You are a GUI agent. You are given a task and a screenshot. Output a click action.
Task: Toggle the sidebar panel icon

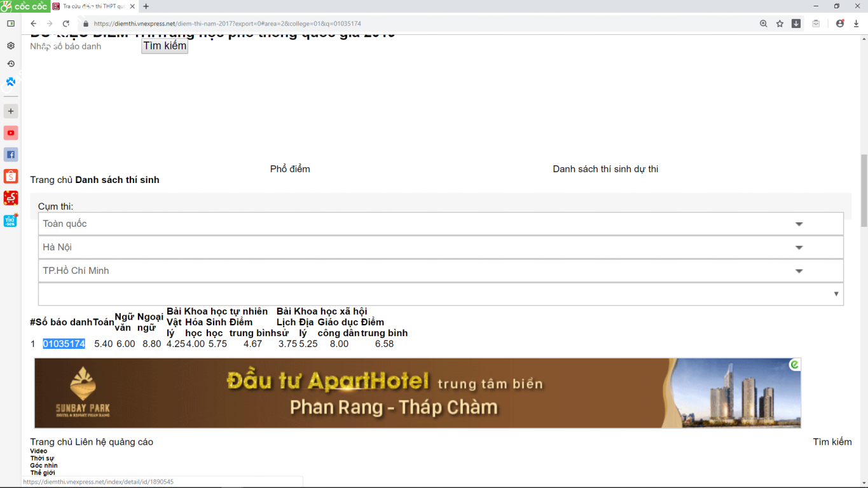point(11,24)
